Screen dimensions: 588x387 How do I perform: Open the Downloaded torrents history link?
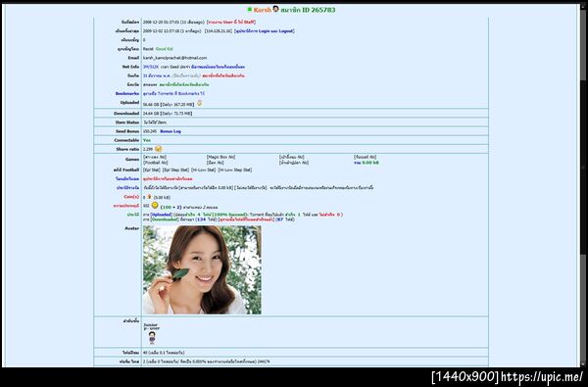[x=165, y=219]
